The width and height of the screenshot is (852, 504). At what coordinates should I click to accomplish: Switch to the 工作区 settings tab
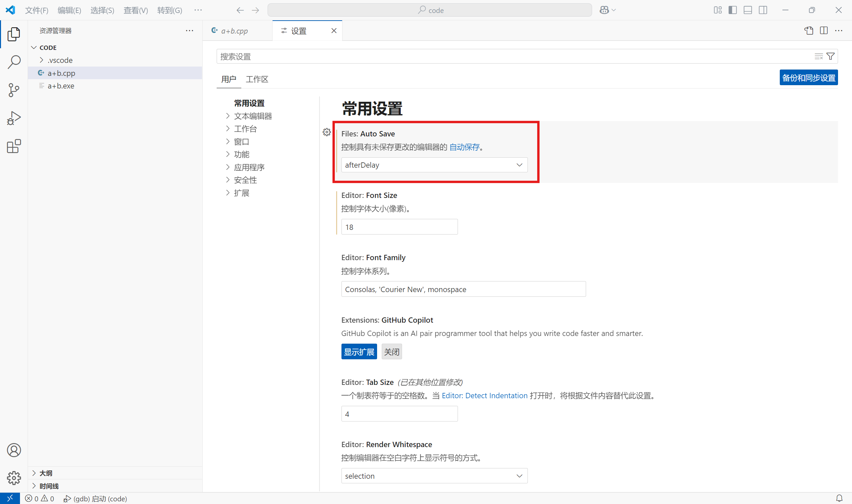[x=257, y=79]
